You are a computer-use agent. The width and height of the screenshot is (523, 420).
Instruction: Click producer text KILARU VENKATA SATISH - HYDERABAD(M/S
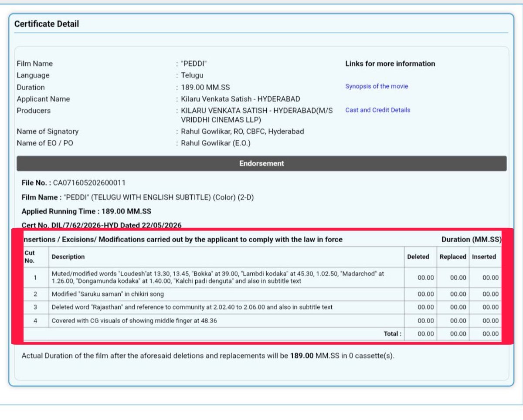tap(257, 111)
